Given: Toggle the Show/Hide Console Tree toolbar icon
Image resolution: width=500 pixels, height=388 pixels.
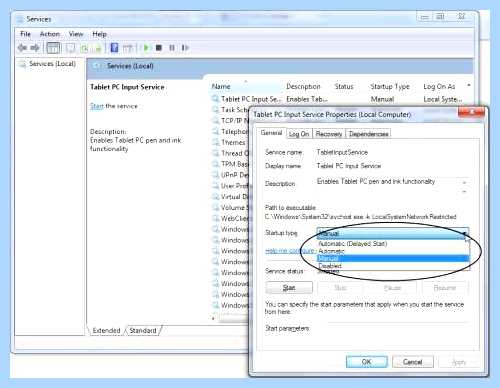Looking at the screenshot, I should click(53, 48).
